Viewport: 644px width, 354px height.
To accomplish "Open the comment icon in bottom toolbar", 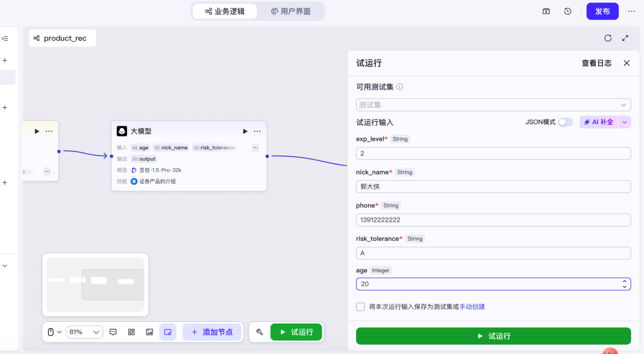I will (x=113, y=332).
